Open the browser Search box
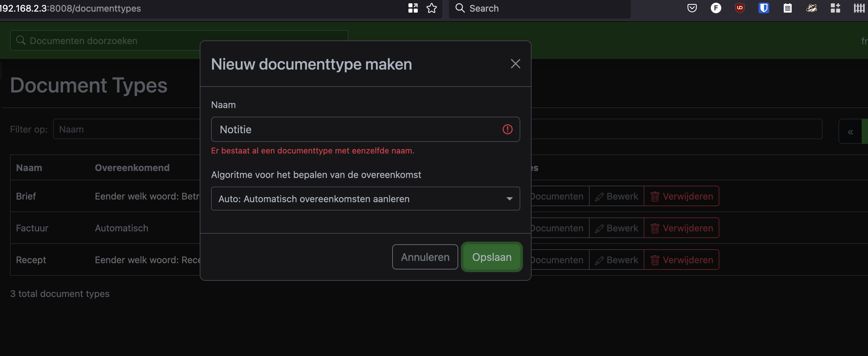This screenshot has width=868, height=356. point(540,8)
